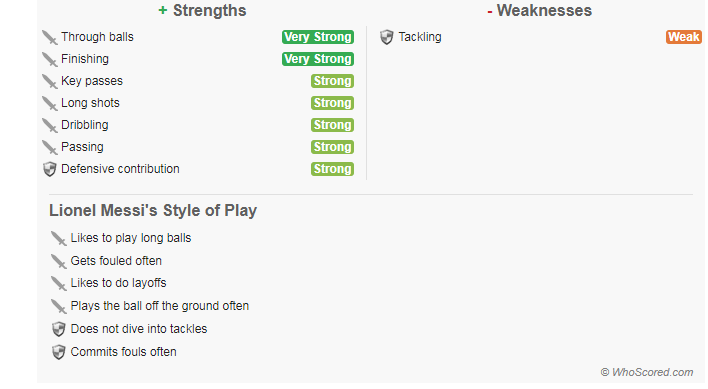Click the shield icon by Does not dive into tackles
This screenshot has width=708, height=389.
pos(59,329)
